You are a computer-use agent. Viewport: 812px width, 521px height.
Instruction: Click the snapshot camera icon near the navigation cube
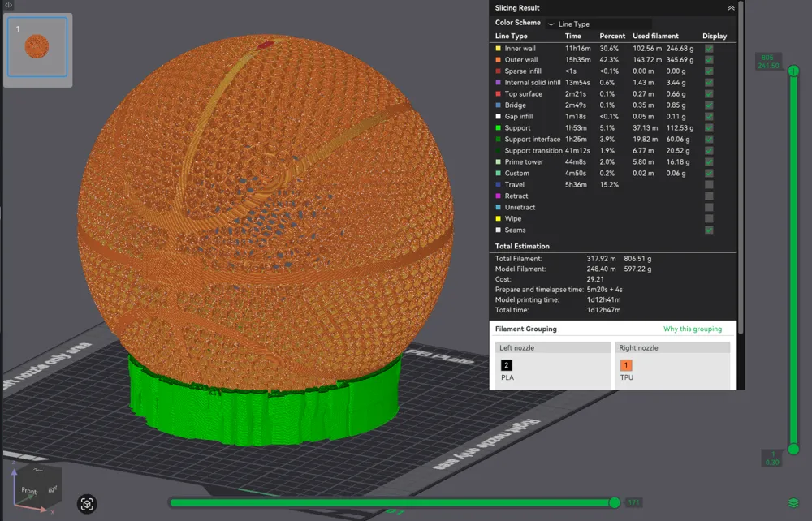[86, 504]
